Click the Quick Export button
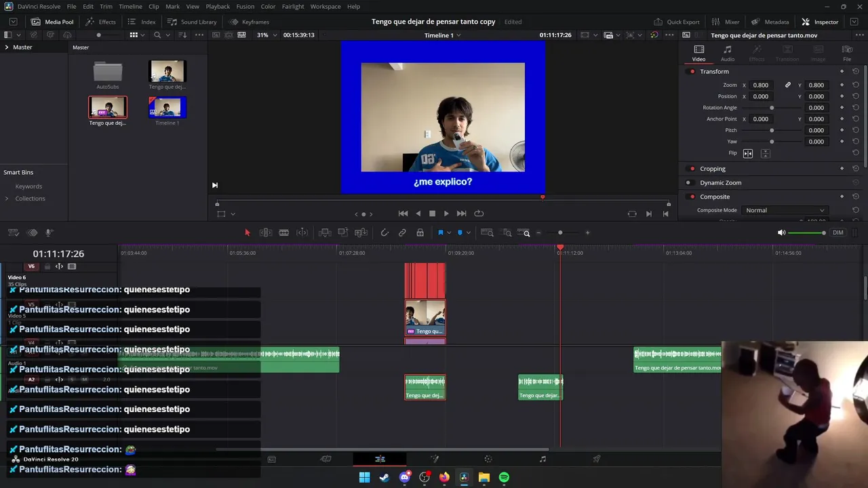The image size is (868, 488). click(676, 22)
